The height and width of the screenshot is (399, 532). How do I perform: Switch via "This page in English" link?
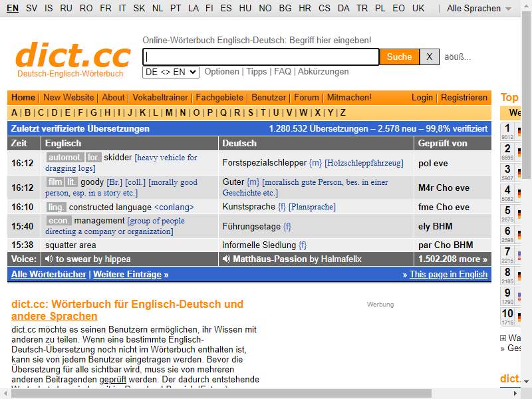(448, 274)
